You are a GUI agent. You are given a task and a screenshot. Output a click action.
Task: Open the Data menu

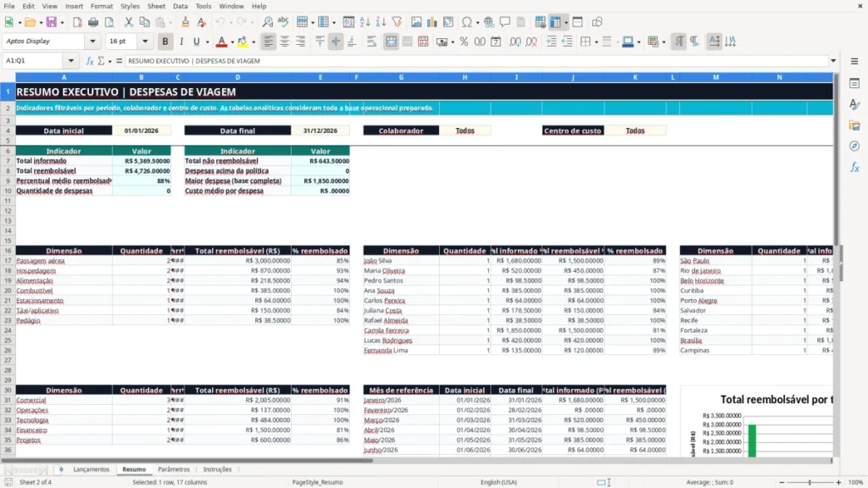(x=181, y=6)
